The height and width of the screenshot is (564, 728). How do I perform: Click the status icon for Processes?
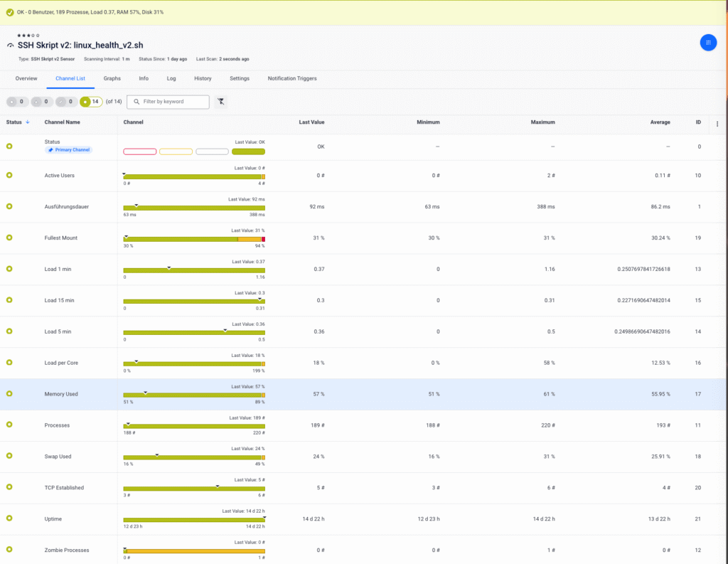(x=9, y=424)
